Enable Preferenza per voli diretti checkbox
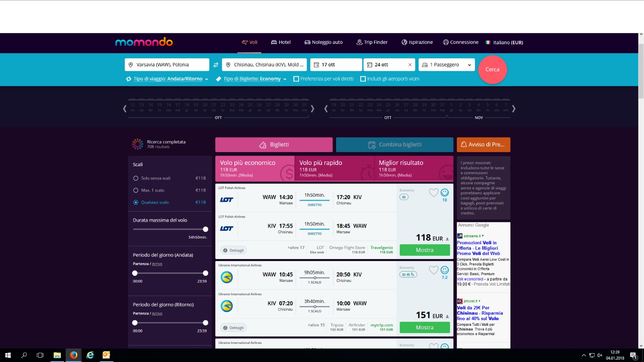The width and height of the screenshot is (644, 362). click(296, 79)
